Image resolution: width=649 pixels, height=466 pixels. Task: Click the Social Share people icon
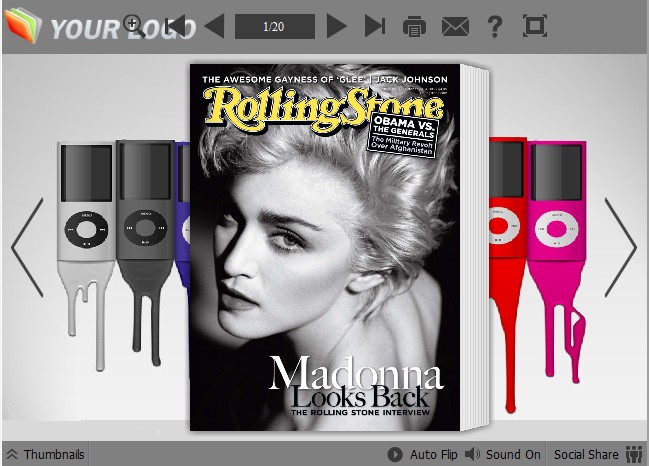[x=634, y=454]
